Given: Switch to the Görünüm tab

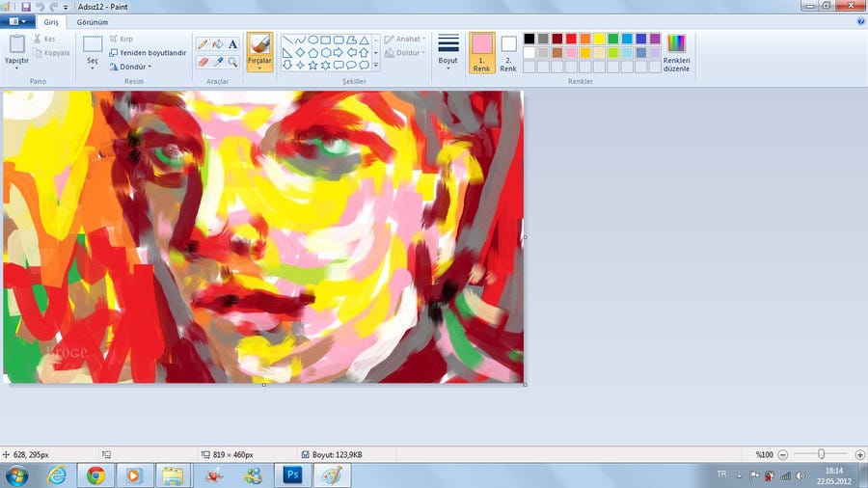Looking at the screenshot, I should pos(93,22).
